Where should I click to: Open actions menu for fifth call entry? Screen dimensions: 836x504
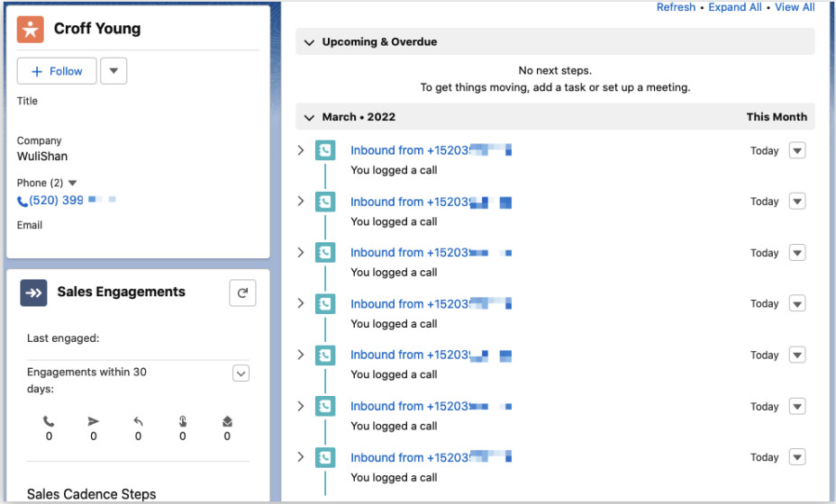click(797, 355)
